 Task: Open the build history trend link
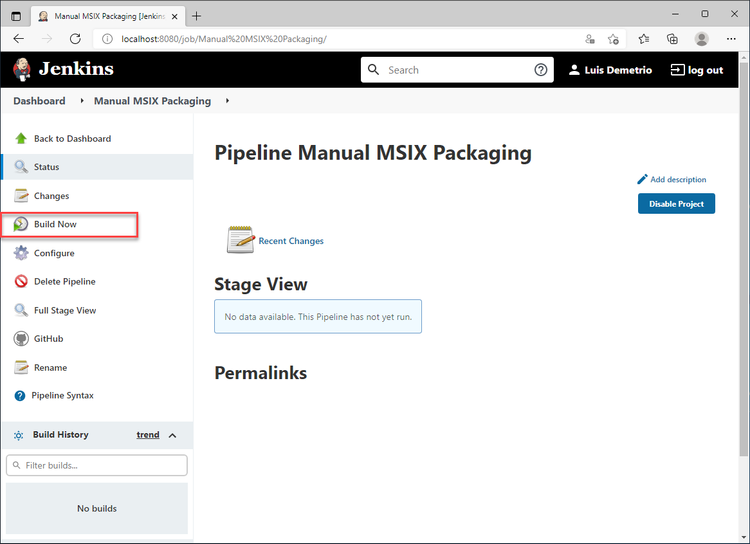[148, 435]
